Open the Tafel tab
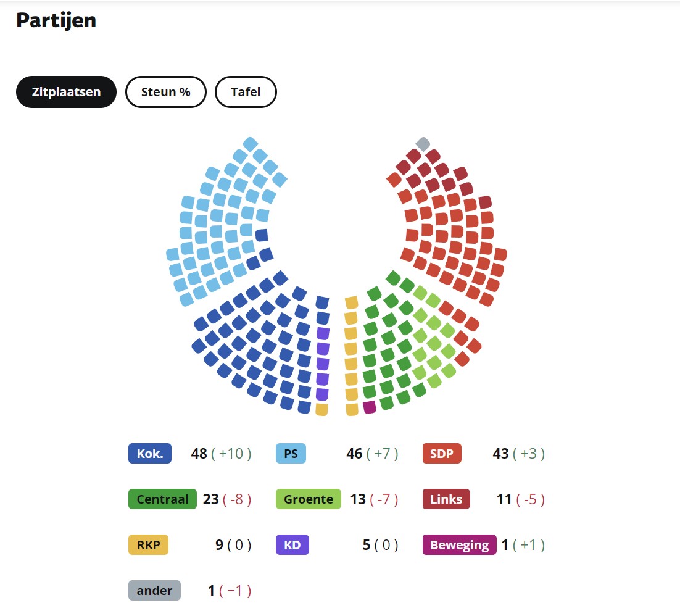680x616 pixels. coord(246,92)
